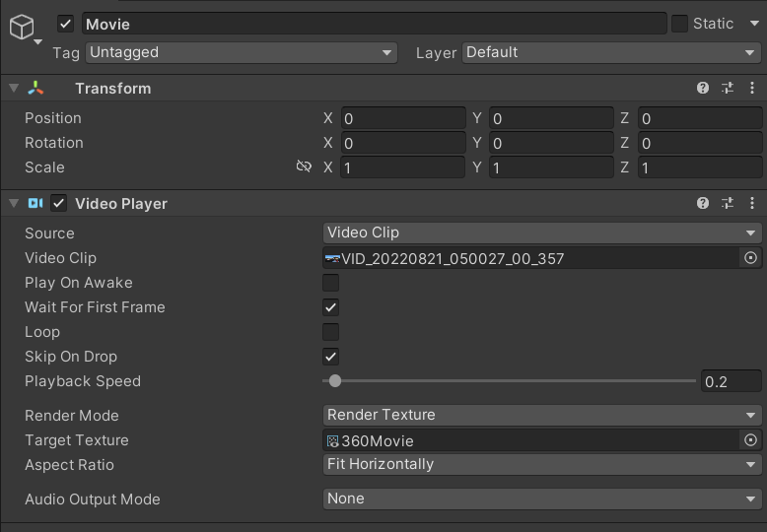Image resolution: width=767 pixels, height=532 pixels.
Task: Enable the Static checkbox
Action: tap(679, 24)
